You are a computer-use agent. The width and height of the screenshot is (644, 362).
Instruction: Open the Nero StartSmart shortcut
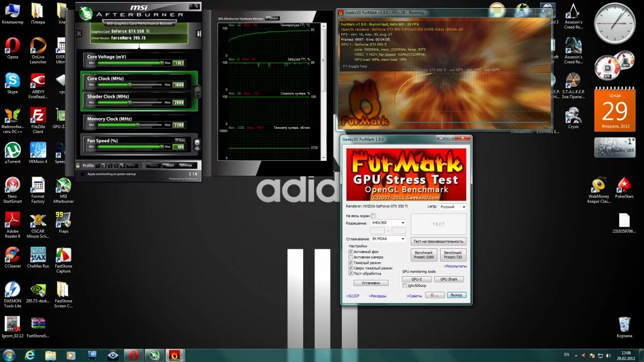(x=12, y=190)
